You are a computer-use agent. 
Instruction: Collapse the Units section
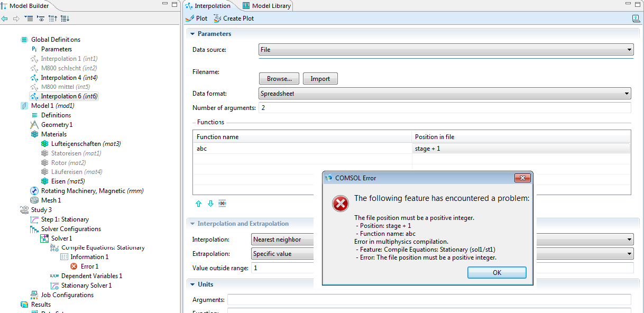pos(192,284)
